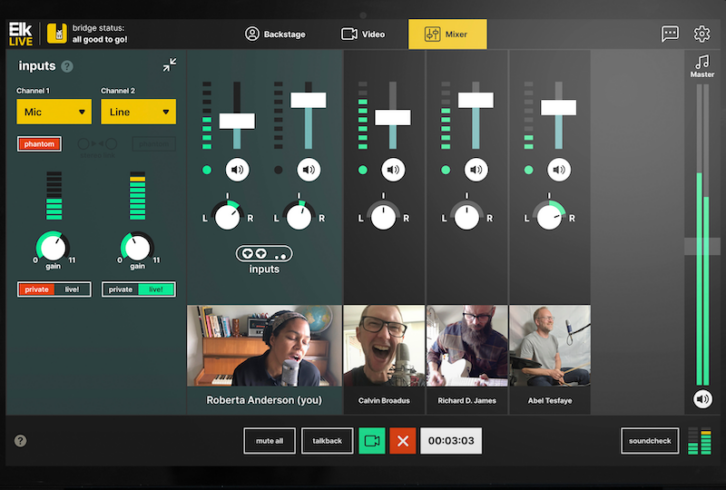Click the mute all button
Viewport: 726px width, 490px height.
click(269, 440)
